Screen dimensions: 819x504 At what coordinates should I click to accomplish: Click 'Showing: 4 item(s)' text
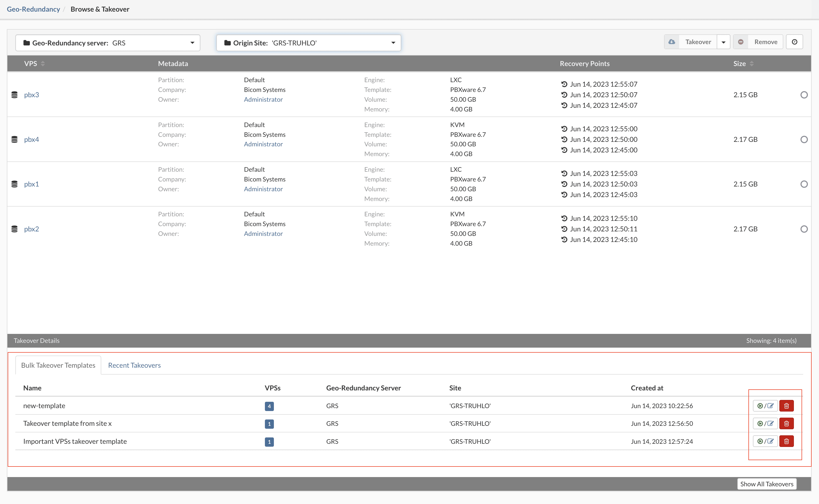pos(771,341)
